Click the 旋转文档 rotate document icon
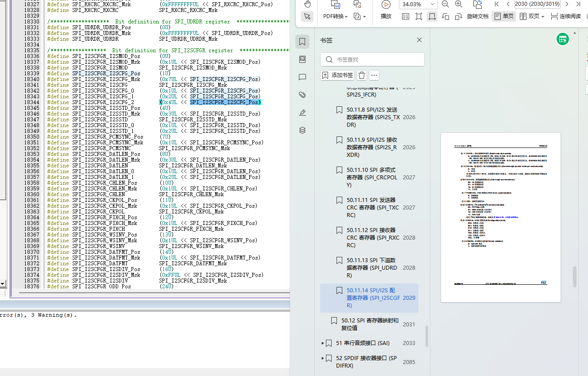 (478, 16)
